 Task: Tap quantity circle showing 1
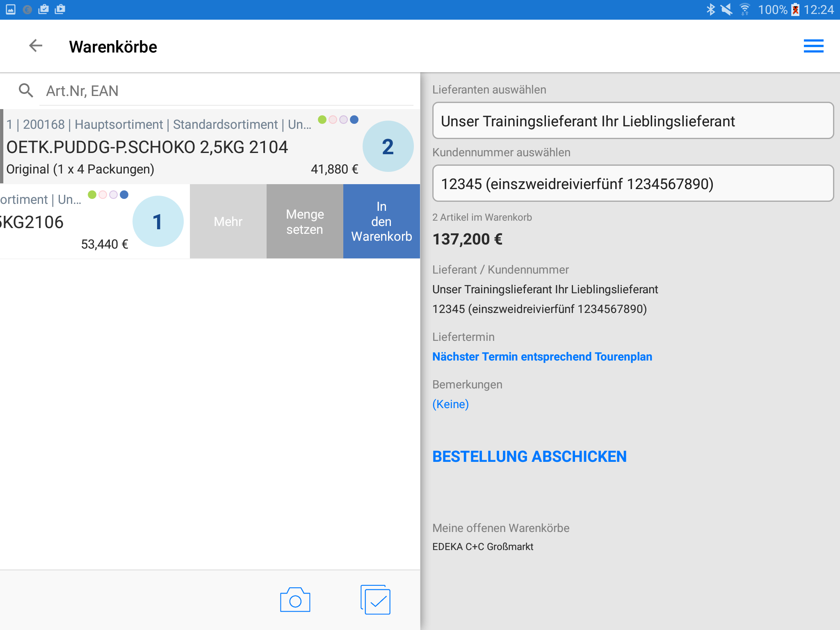click(x=158, y=221)
